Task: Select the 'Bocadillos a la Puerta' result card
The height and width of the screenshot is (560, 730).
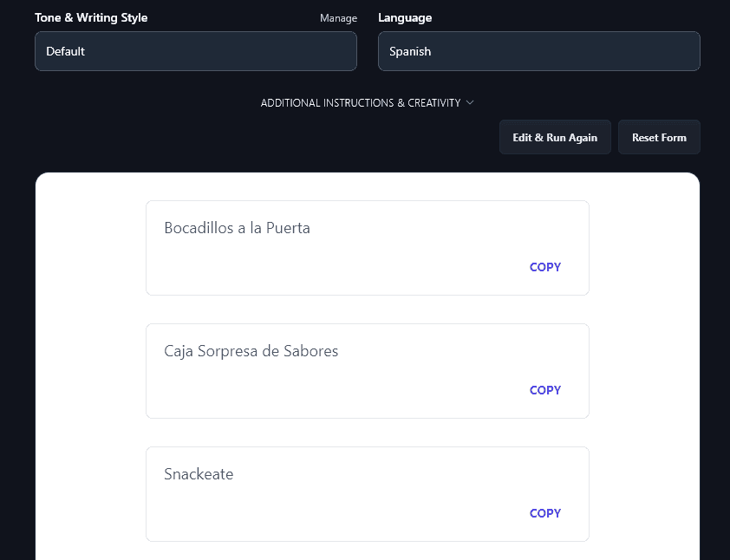Action: [x=368, y=247]
